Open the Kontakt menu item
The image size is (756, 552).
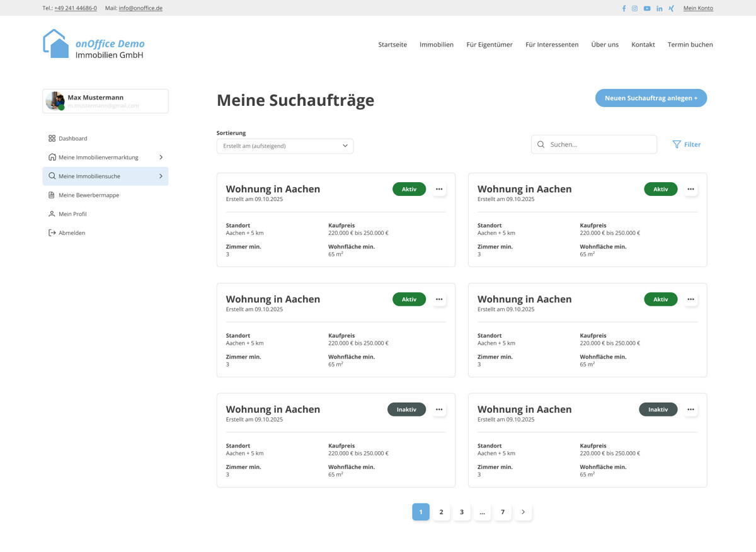[643, 45]
